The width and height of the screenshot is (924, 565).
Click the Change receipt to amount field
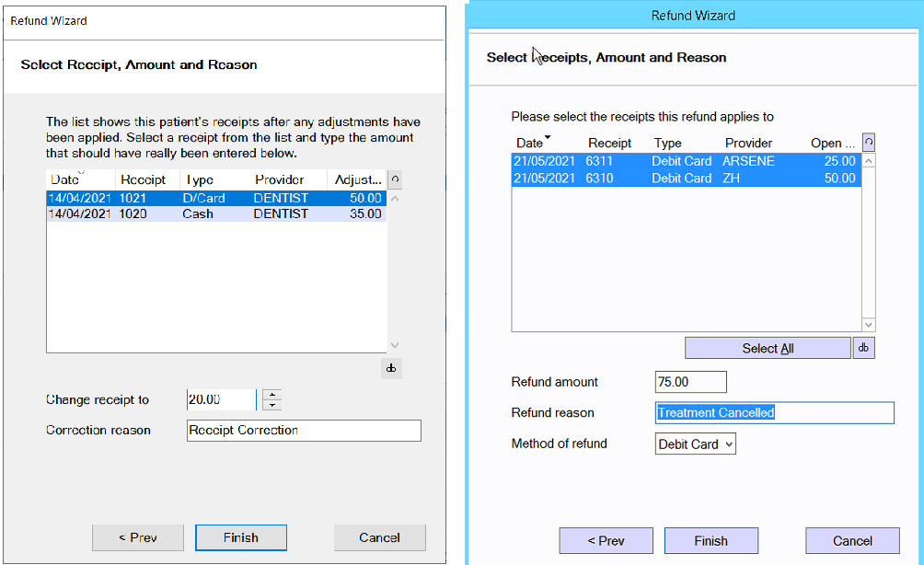pos(222,399)
